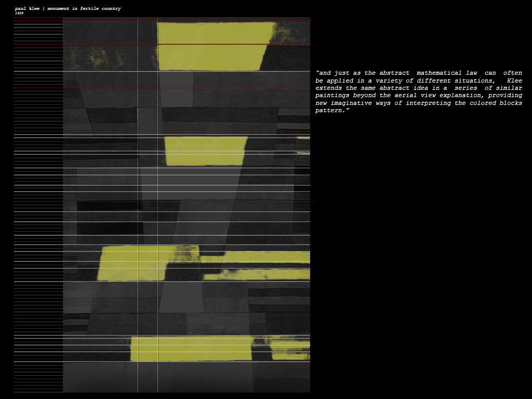Click the title "paul klee | monument in fertile country"
Viewport: 532px width, 399px height.
point(68,8)
